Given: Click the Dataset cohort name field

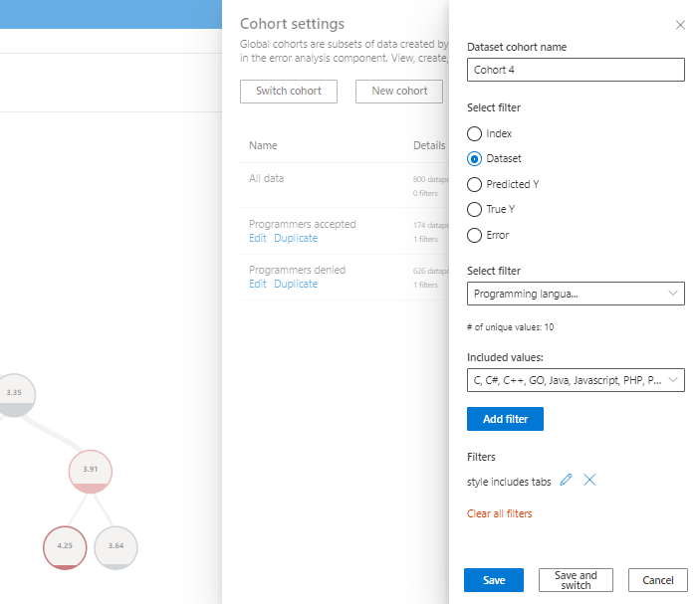Looking at the screenshot, I should coord(576,70).
